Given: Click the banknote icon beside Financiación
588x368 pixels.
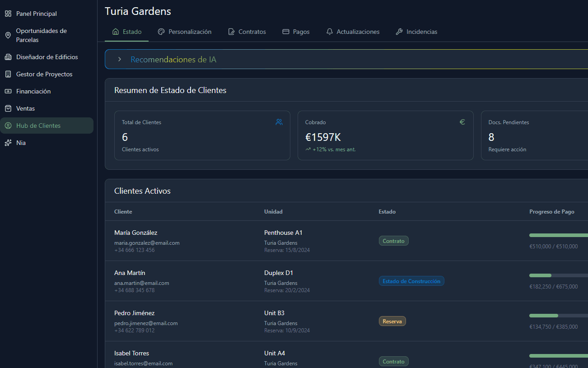Looking at the screenshot, I should click(x=8, y=91).
